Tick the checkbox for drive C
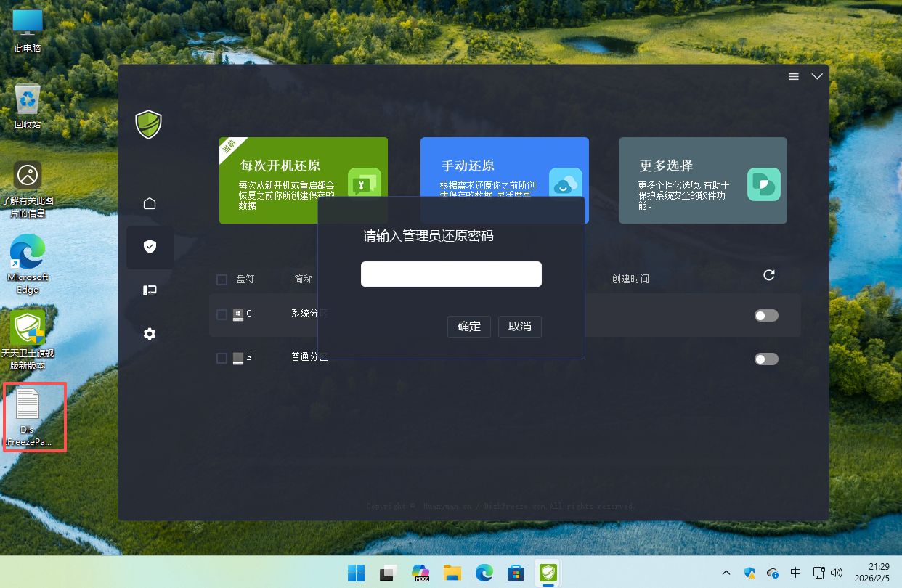The image size is (902, 588). (x=222, y=314)
